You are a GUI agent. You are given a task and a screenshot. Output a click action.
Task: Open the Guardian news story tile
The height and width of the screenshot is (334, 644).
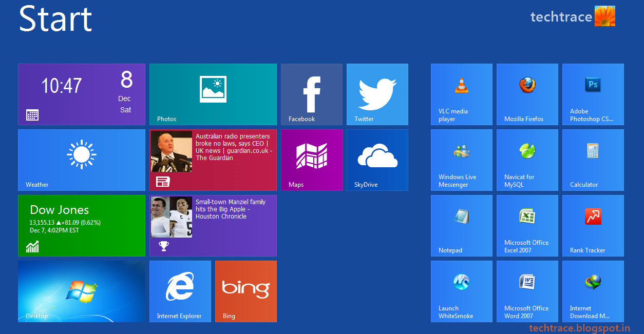point(213,160)
